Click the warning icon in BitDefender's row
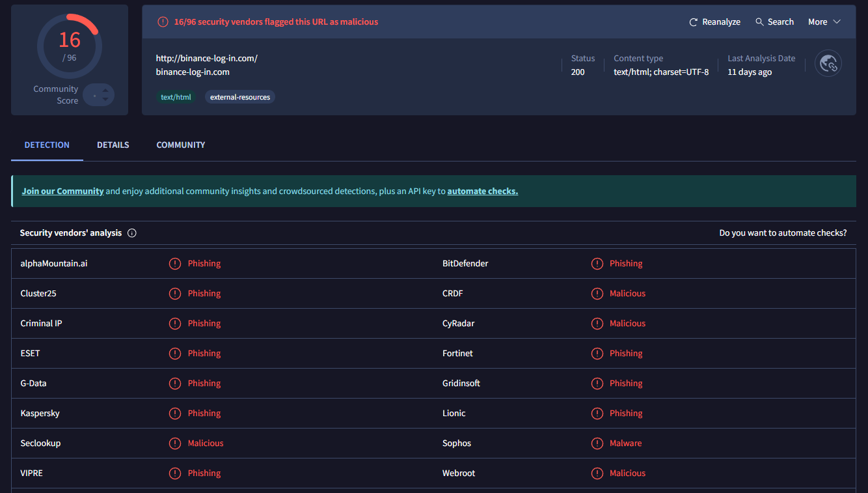The width and height of the screenshot is (868, 493). [597, 264]
